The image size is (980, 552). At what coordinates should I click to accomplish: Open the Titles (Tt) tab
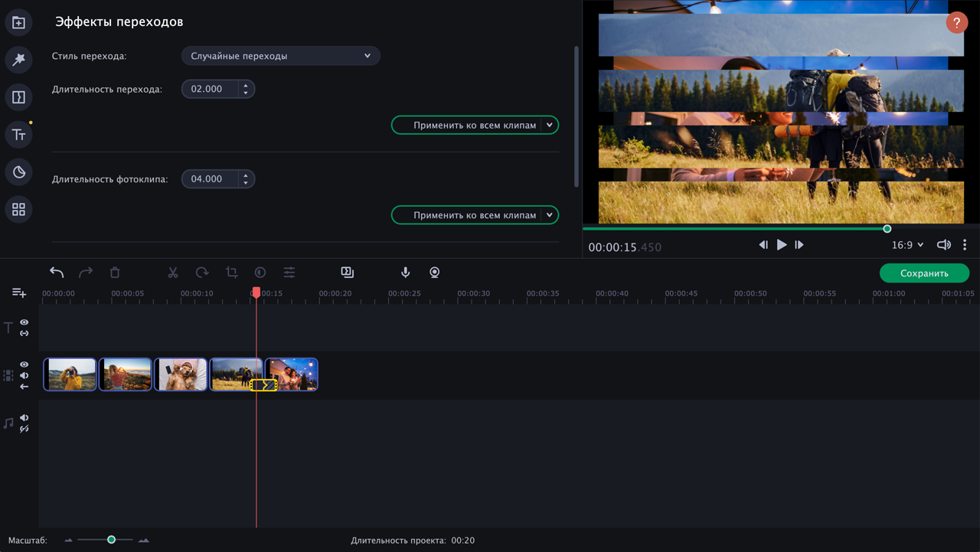click(x=18, y=135)
